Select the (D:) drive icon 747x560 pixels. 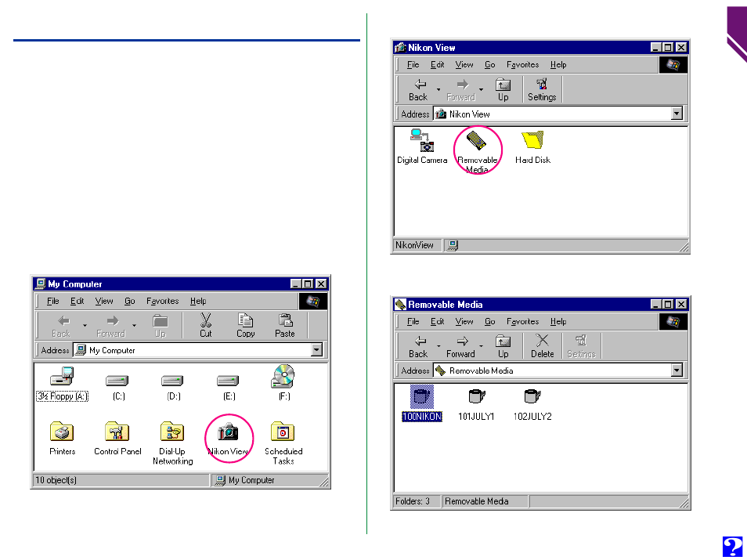click(172, 381)
